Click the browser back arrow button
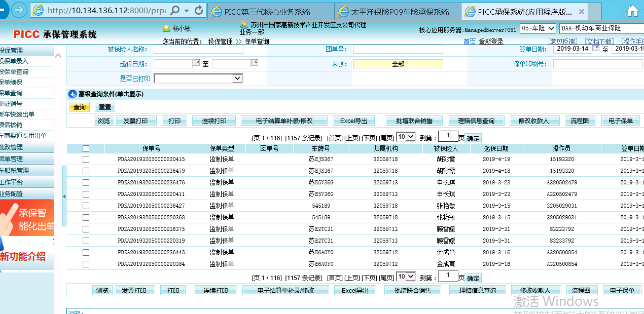Viewport: 644px width, 314px height. (19, 10)
